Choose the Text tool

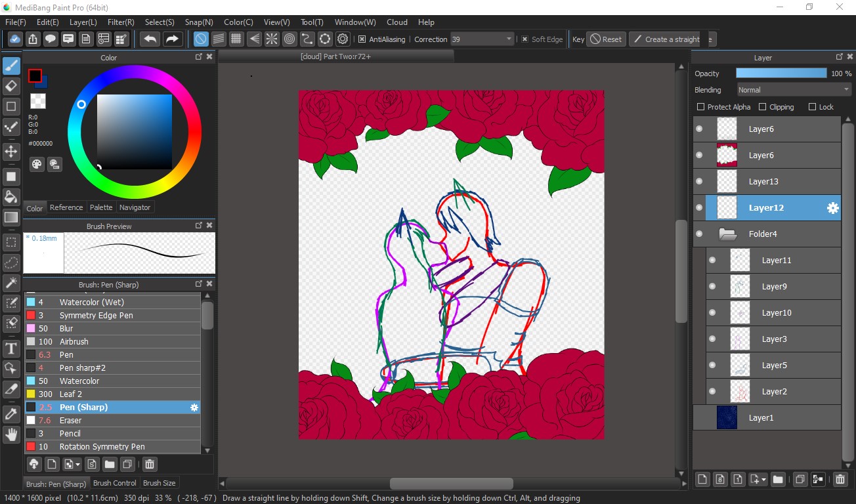[x=11, y=348]
